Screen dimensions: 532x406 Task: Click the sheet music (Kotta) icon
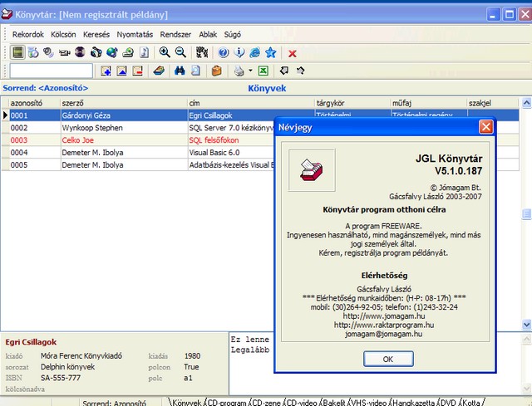click(144, 52)
